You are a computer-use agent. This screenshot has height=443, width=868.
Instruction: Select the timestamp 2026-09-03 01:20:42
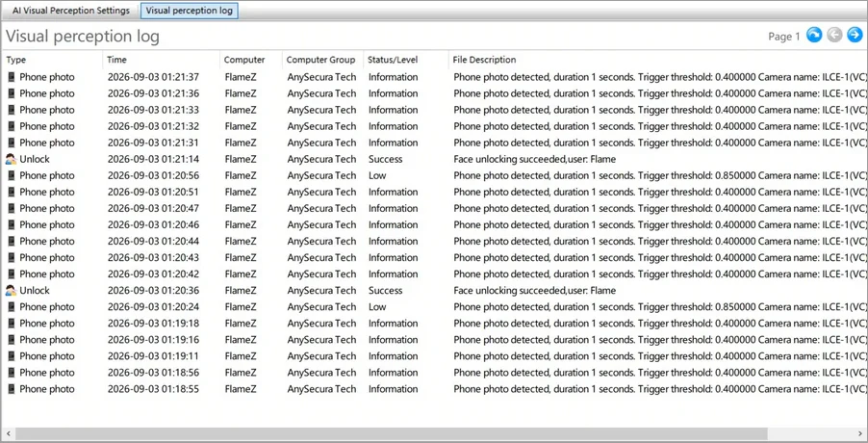[153, 274]
